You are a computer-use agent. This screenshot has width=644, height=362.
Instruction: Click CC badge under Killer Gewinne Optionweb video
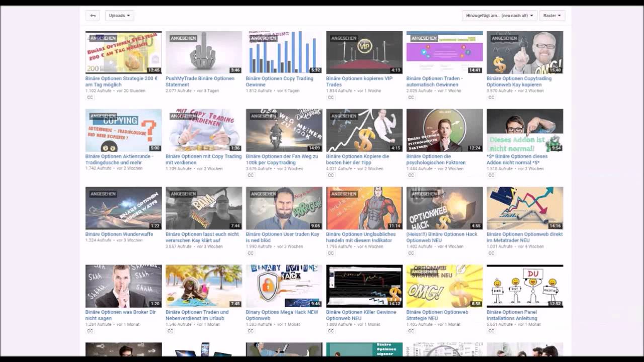point(331,331)
